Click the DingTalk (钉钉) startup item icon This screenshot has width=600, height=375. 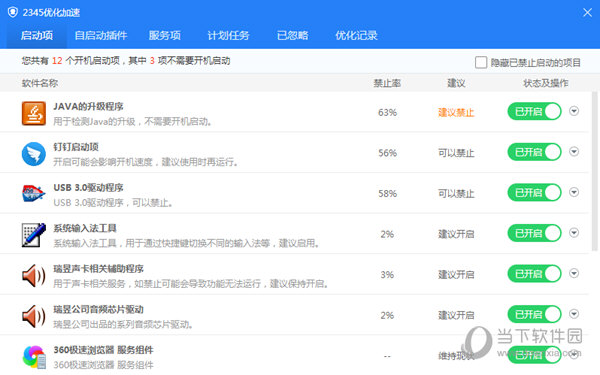34,154
